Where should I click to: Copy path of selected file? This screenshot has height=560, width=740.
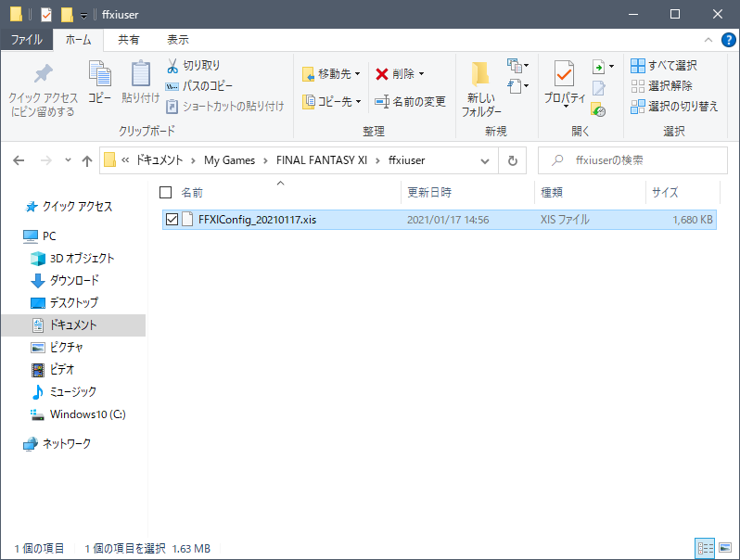pos(198,86)
